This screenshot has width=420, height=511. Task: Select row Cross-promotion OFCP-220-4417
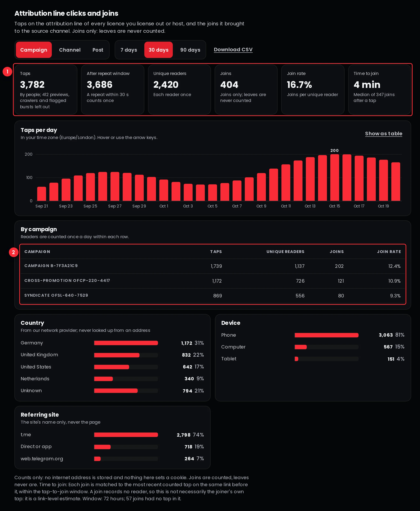[x=213, y=281]
